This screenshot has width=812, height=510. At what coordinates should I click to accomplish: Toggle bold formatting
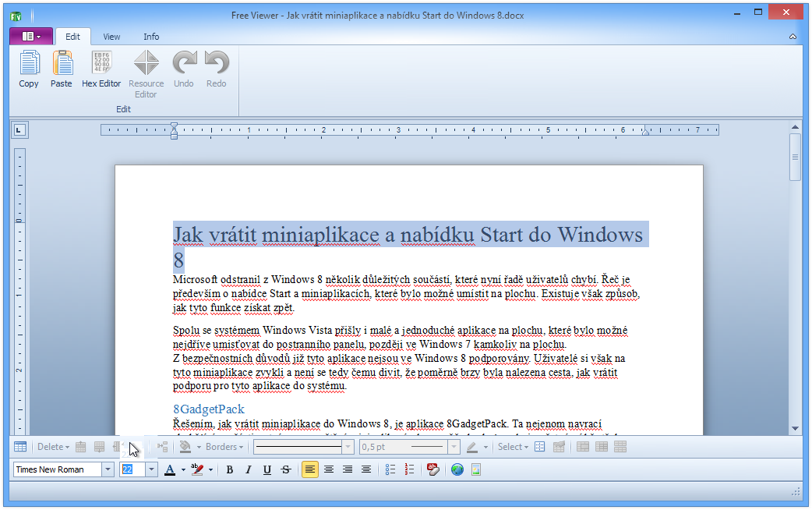[x=230, y=469]
